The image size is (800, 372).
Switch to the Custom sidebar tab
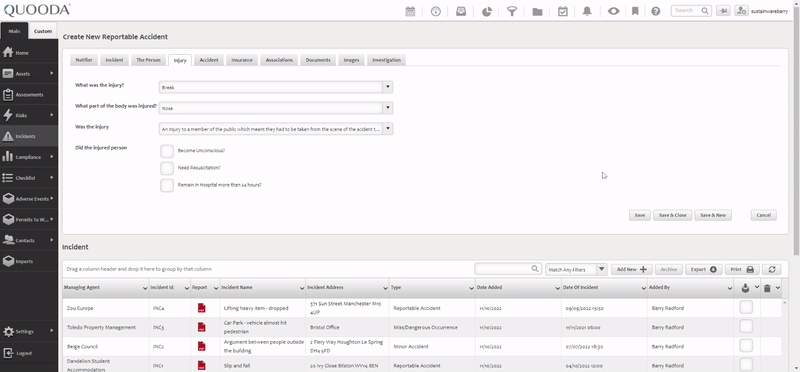(43, 31)
